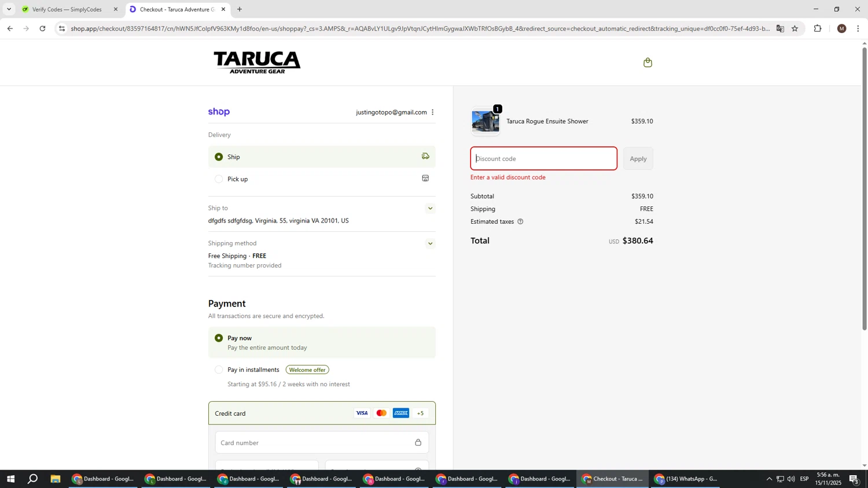Screen dimensions: 868x488
Task: View site information icon in address bar
Action: (x=62, y=28)
